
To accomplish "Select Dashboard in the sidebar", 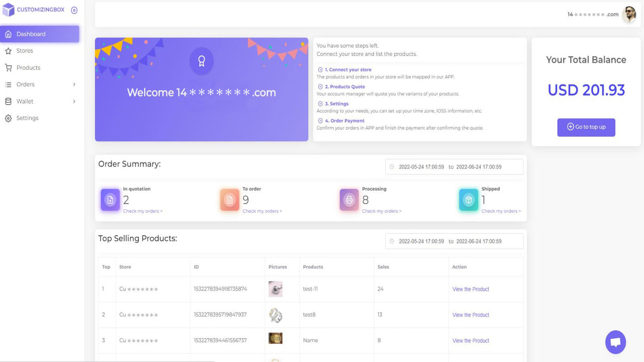I will point(30,34).
